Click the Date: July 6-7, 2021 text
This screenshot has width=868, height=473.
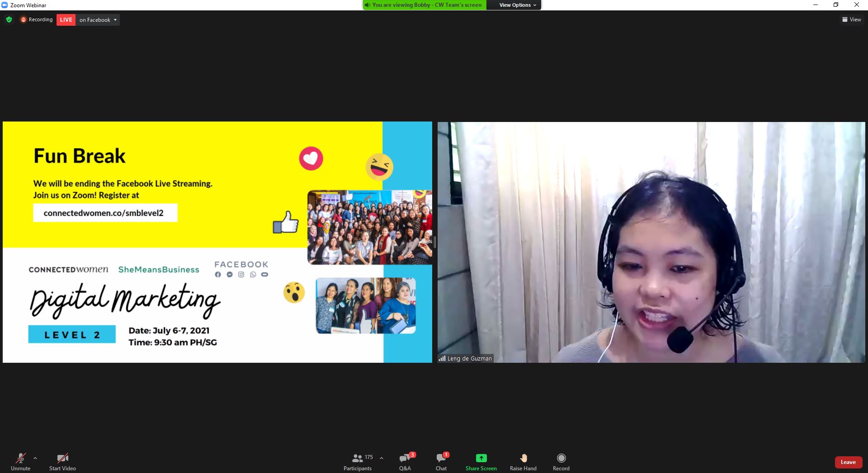click(x=169, y=330)
